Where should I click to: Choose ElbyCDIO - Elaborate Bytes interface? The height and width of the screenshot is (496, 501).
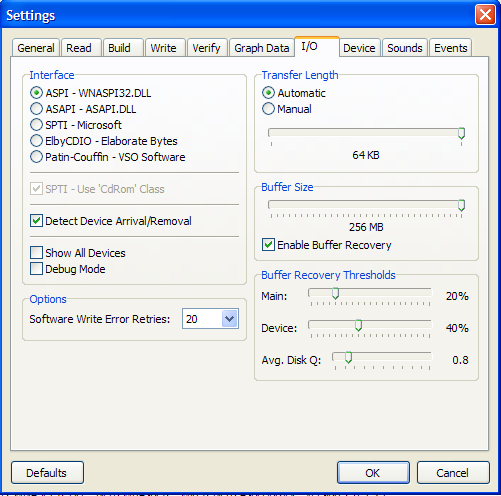point(104,141)
